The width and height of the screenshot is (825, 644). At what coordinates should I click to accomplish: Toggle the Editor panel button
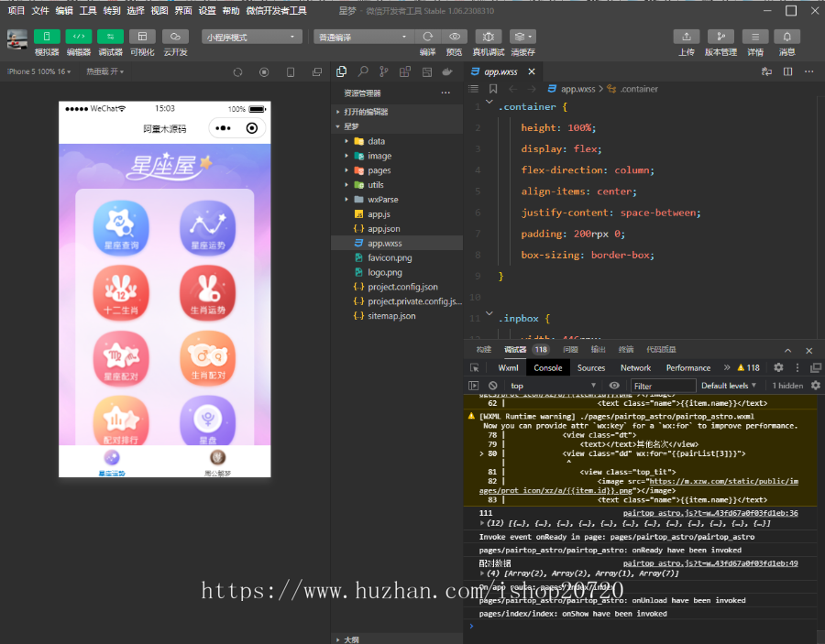(x=79, y=37)
